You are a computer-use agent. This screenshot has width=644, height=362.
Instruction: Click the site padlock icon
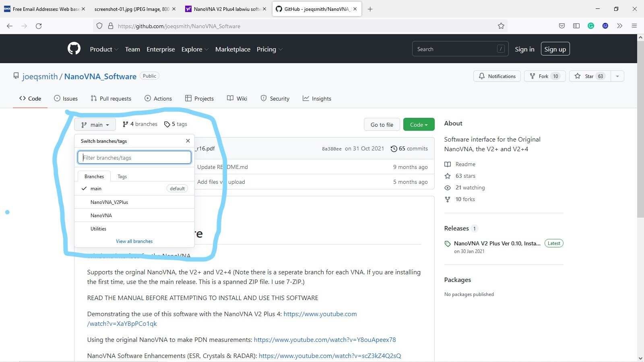pyautogui.click(x=111, y=26)
